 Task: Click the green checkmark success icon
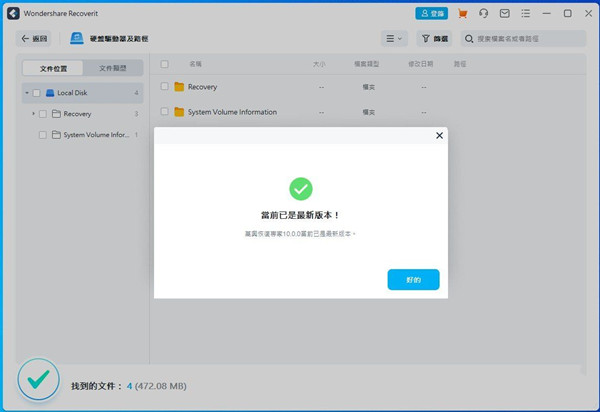301,189
